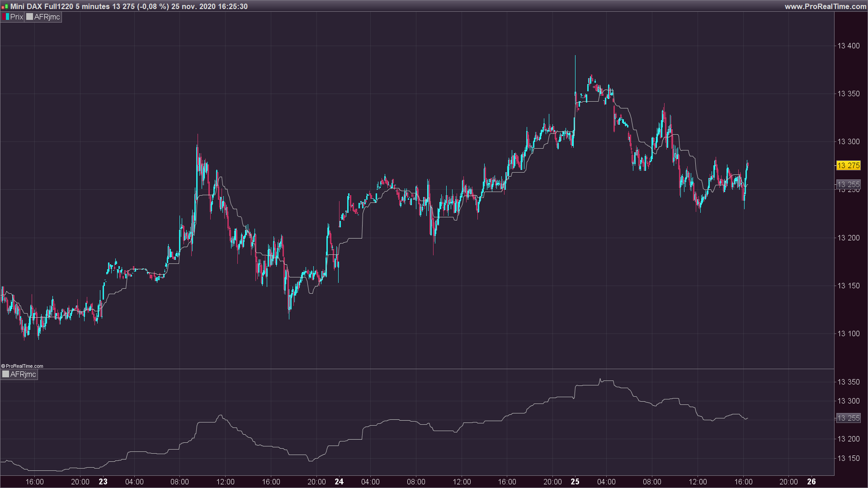
Task: Click the 13 255 tag on the indicator axis
Action: pyautogui.click(x=848, y=418)
